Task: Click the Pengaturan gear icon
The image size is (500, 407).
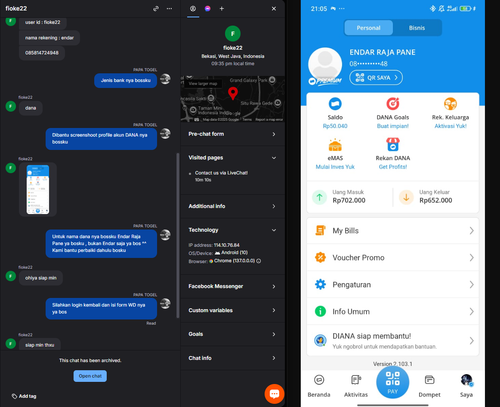Action: (320, 285)
